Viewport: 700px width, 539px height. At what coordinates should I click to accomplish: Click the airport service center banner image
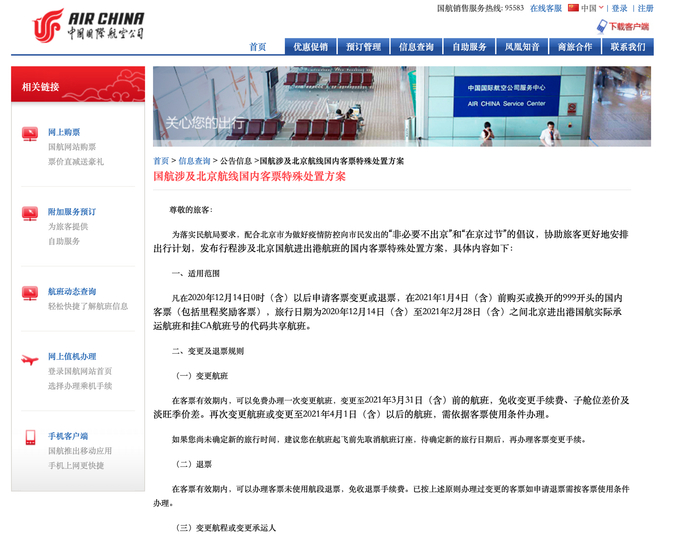(x=402, y=106)
